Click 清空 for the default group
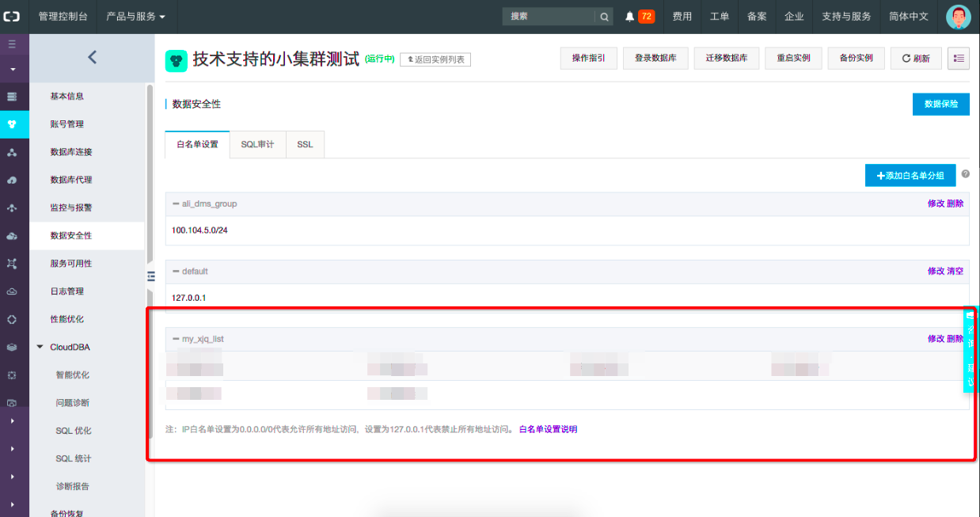Image resolution: width=980 pixels, height=517 pixels. [955, 271]
